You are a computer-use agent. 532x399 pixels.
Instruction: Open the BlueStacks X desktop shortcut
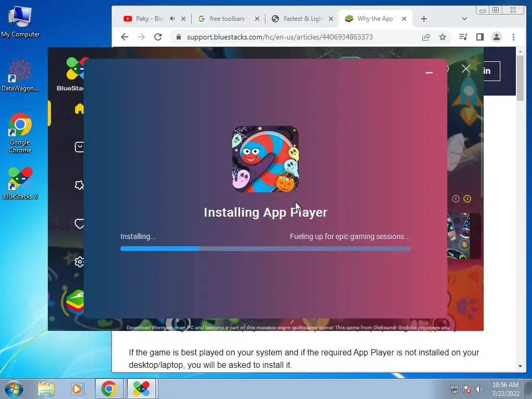tap(20, 183)
